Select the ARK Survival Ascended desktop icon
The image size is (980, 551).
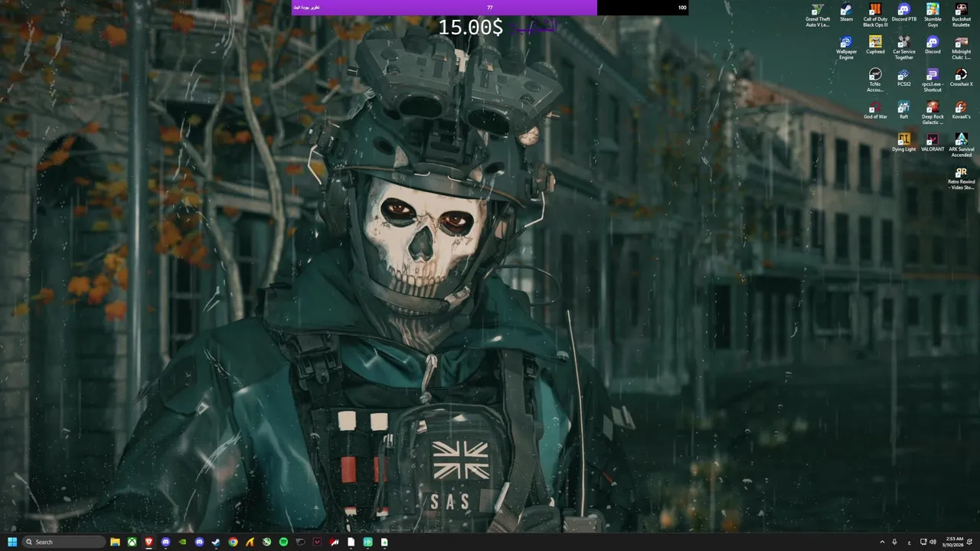pos(961,144)
